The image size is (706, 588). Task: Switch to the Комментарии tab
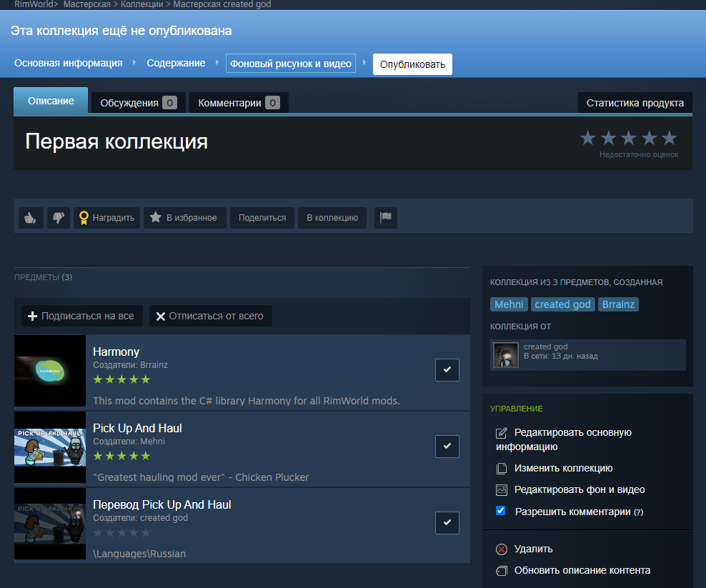point(239,103)
